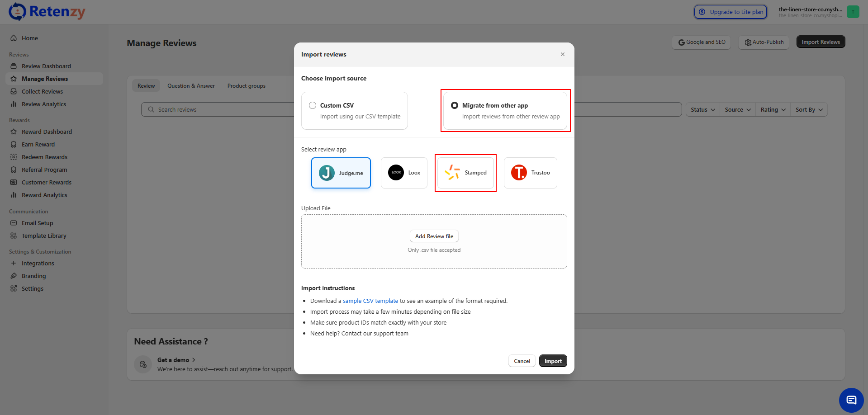Viewport: 868px width, 415px height.
Task: Select Migrate from other app radio
Action: pos(455,105)
